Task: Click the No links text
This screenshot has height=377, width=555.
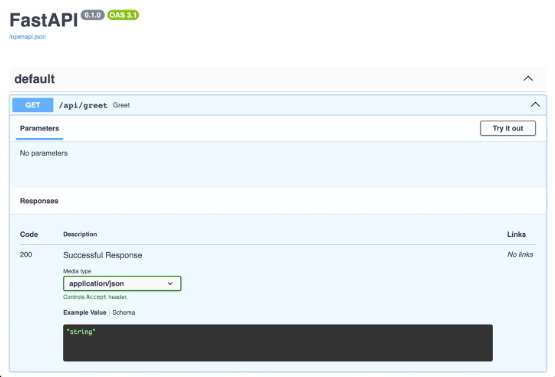Action: pos(520,255)
